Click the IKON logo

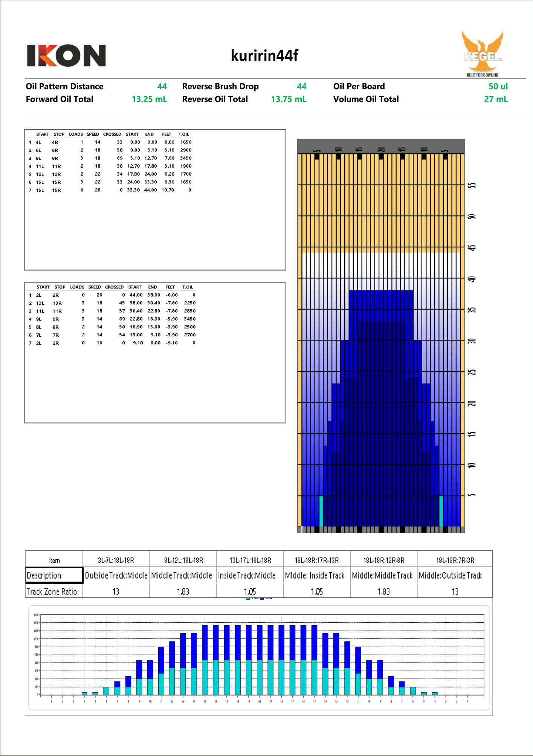pos(66,56)
